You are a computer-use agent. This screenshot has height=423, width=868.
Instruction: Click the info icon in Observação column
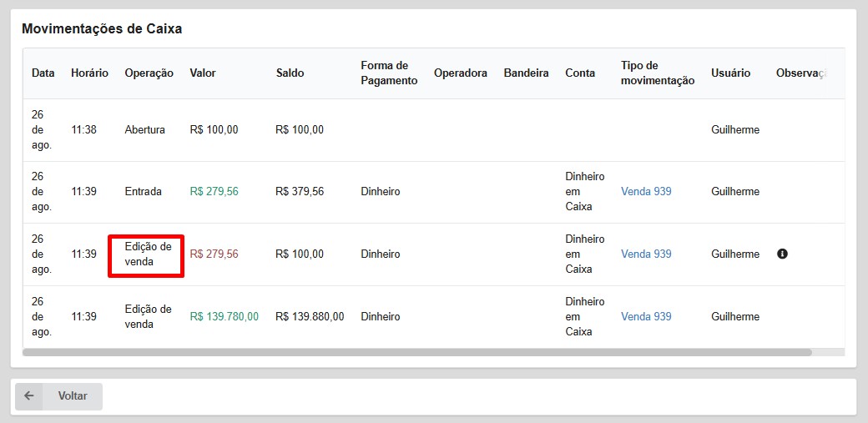(782, 254)
